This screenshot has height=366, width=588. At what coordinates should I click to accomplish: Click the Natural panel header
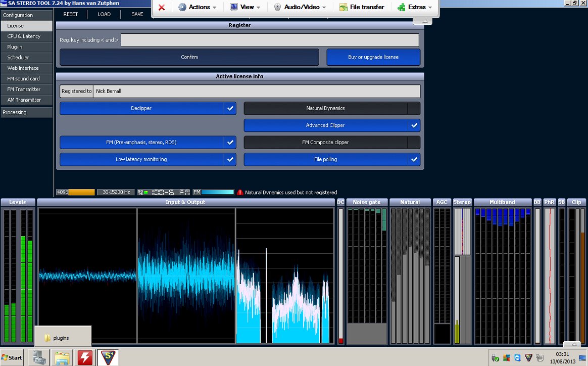(410, 202)
